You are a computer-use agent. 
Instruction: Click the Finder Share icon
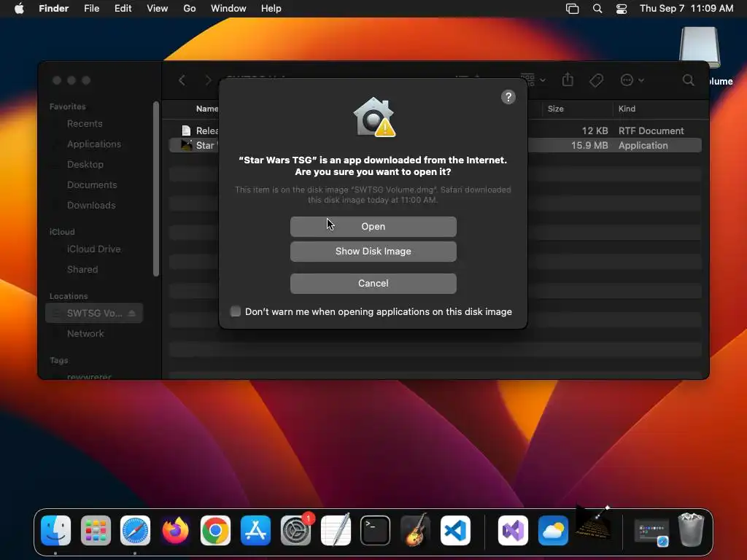click(x=568, y=79)
